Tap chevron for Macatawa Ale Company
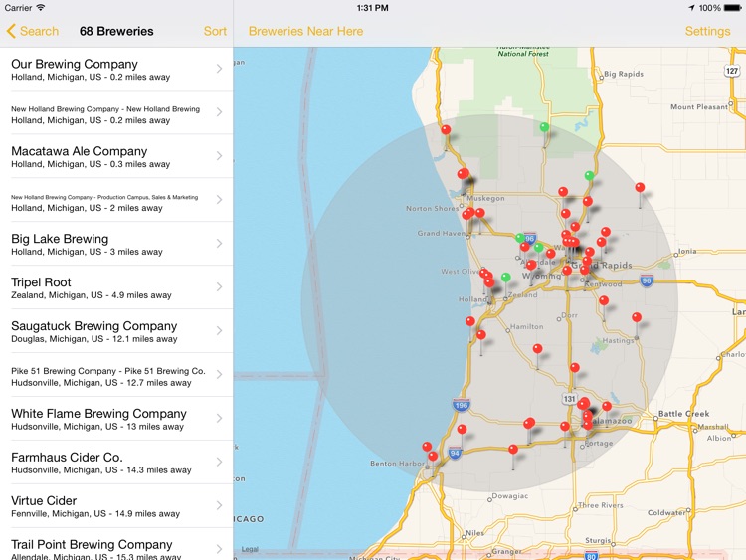 pyautogui.click(x=220, y=156)
